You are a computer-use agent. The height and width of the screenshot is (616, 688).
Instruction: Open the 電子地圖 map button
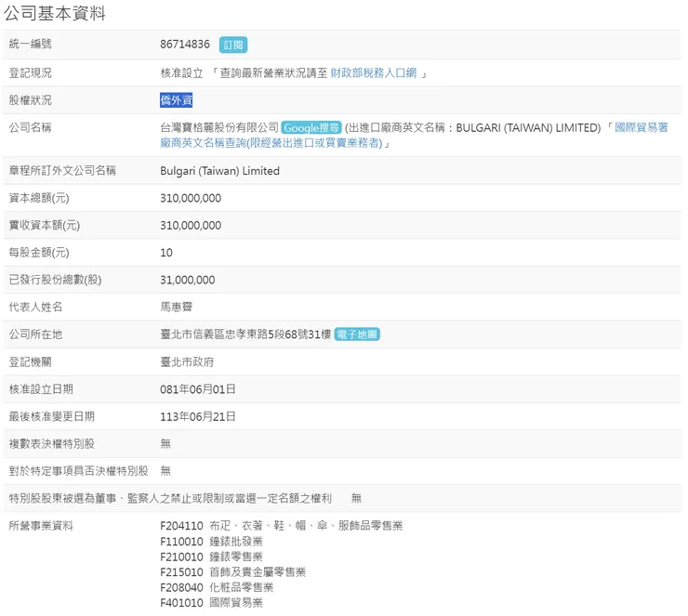357,334
